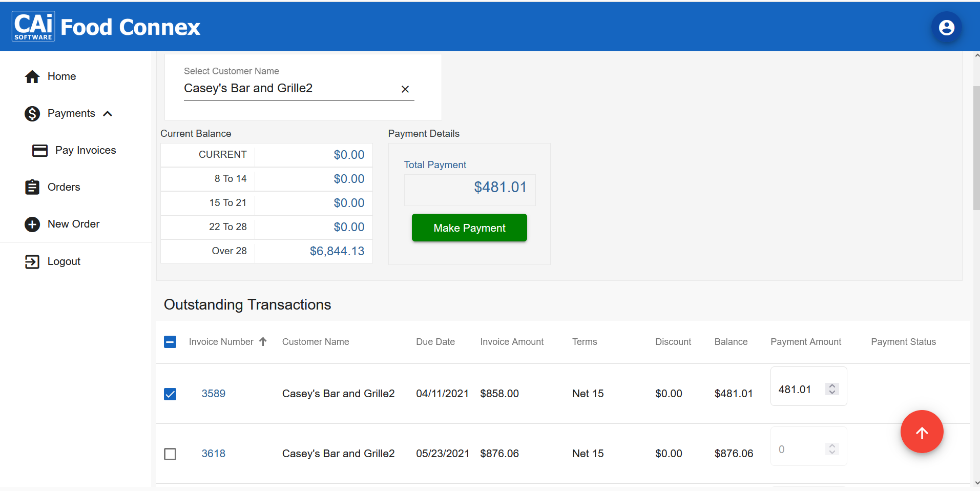Click the New Order plus icon
The height and width of the screenshot is (491, 980).
[32, 224]
